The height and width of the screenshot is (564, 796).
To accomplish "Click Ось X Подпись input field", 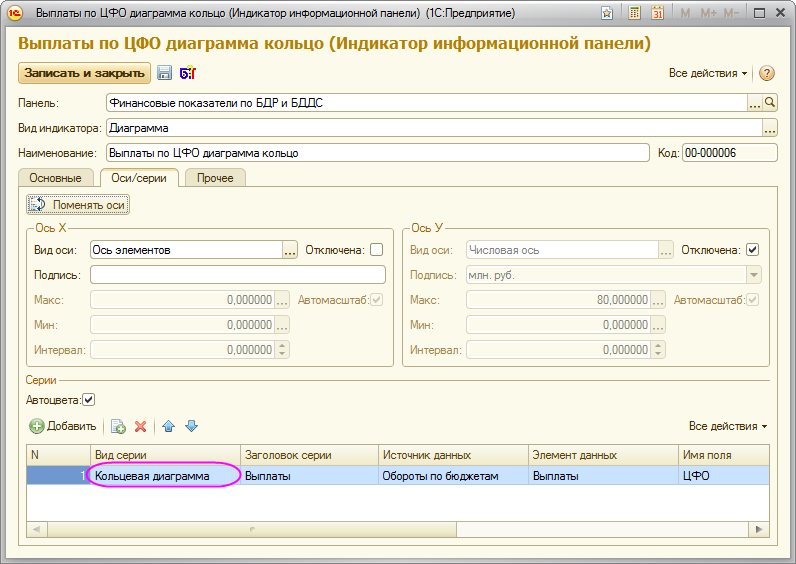I will tap(238, 275).
